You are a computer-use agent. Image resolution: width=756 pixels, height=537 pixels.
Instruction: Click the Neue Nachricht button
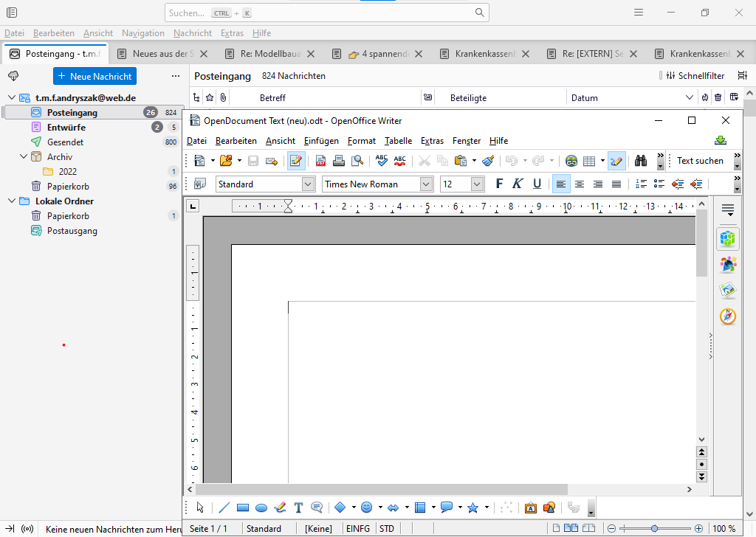coord(94,76)
